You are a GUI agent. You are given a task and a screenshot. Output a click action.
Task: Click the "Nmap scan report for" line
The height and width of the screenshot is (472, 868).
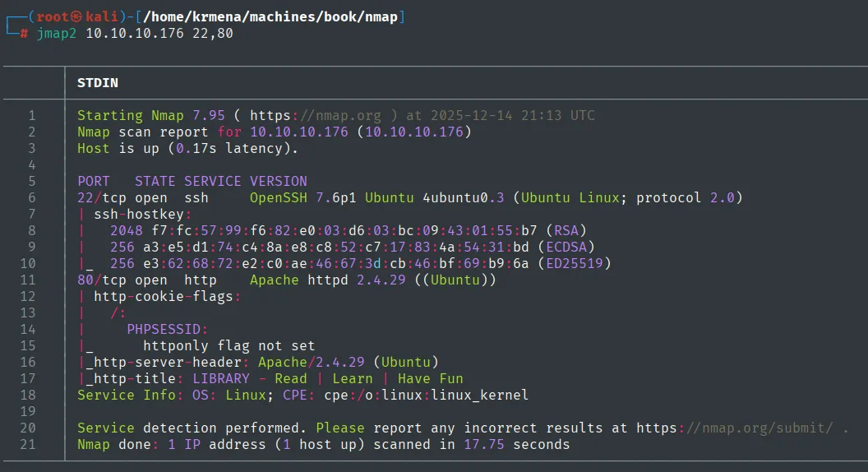pos(274,132)
